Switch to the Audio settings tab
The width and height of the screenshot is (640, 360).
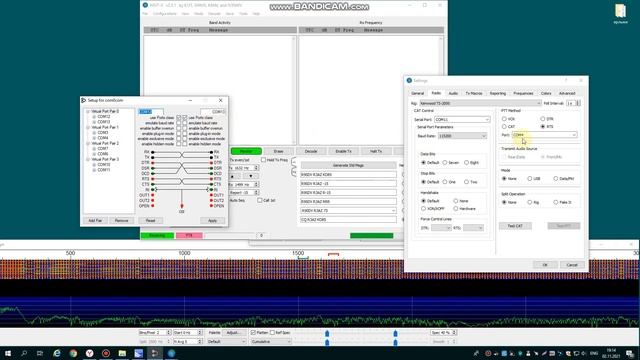(x=453, y=93)
